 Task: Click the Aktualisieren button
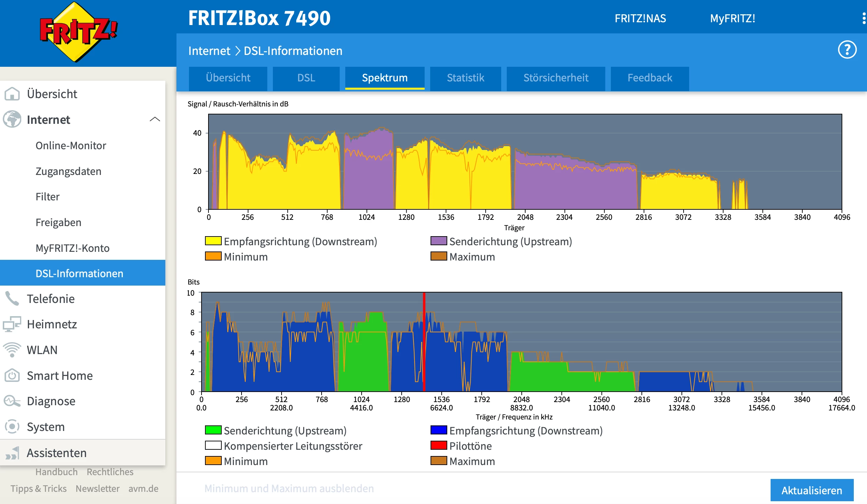(812, 490)
